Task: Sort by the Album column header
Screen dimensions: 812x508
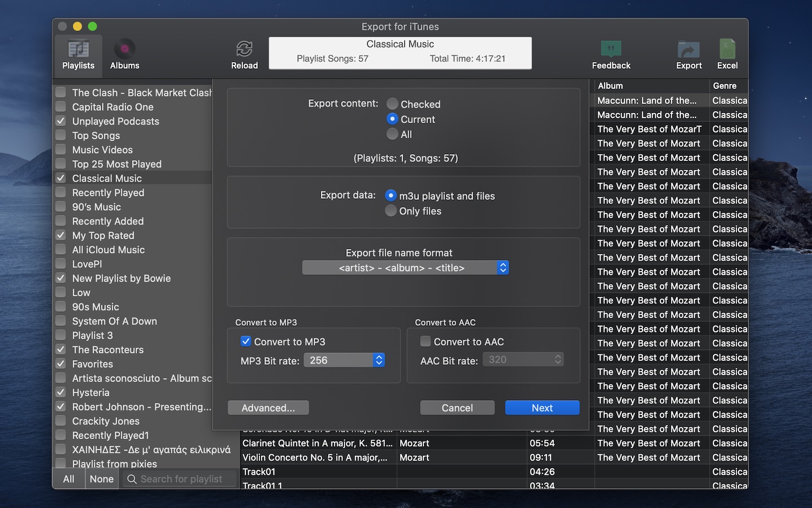Action: [652, 86]
